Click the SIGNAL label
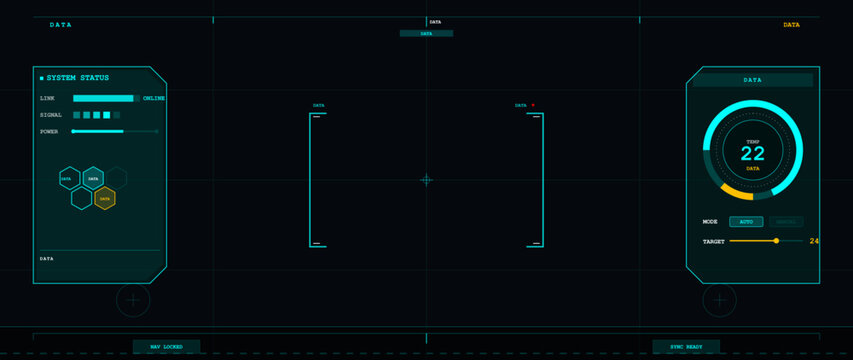Image resolution: width=853 pixels, height=360 pixels. [51, 115]
